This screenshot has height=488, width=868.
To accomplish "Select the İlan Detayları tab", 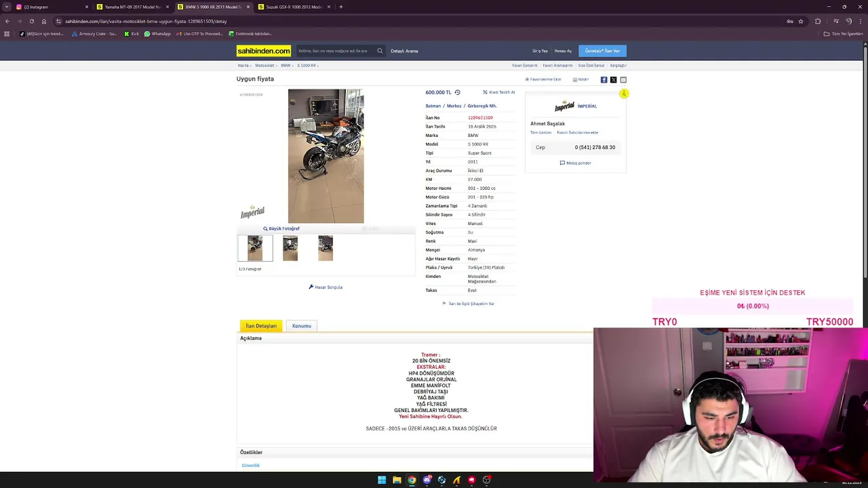I will pyautogui.click(x=261, y=326).
